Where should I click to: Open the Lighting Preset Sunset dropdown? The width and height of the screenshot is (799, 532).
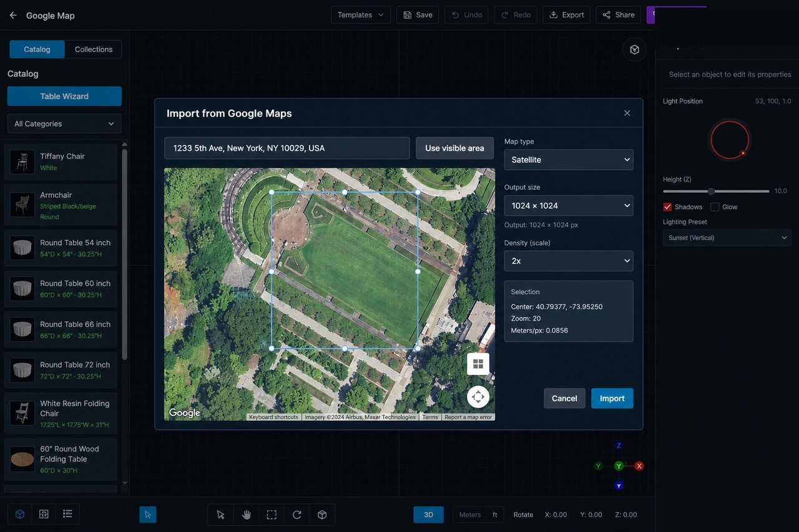(x=727, y=238)
